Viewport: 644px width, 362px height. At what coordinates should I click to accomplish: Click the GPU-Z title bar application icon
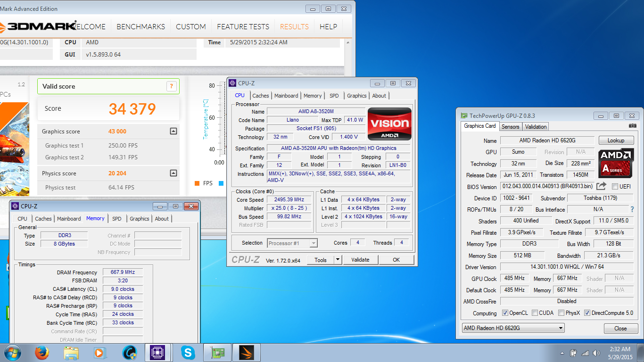click(464, 115)
